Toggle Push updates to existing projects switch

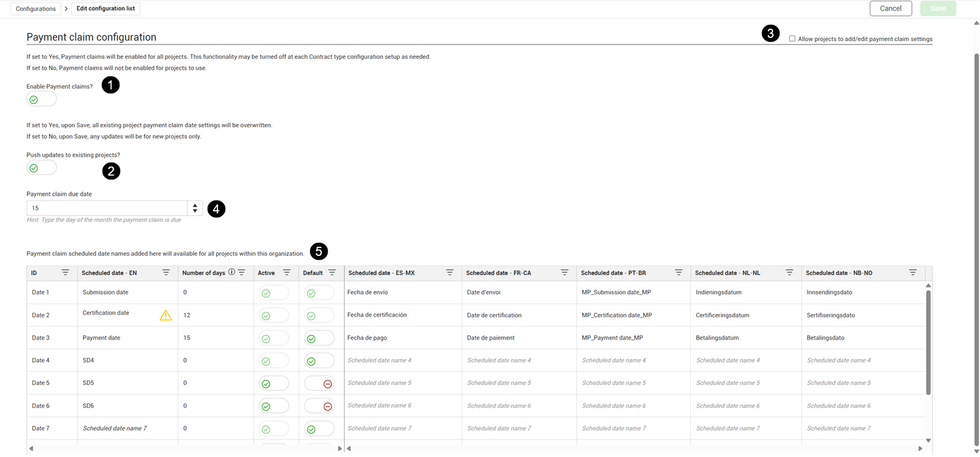tap(41, 168)
